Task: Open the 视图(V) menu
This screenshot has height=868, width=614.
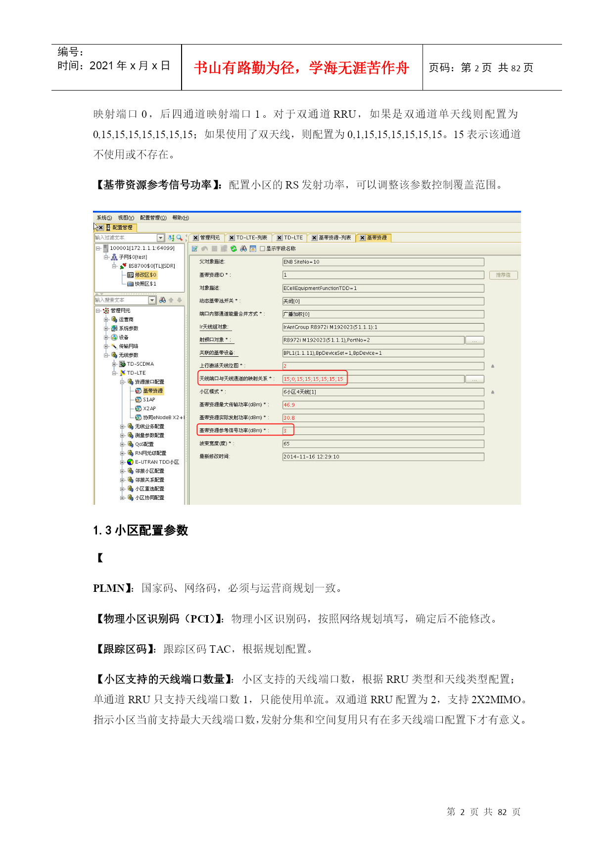Action: click(126, 218)
